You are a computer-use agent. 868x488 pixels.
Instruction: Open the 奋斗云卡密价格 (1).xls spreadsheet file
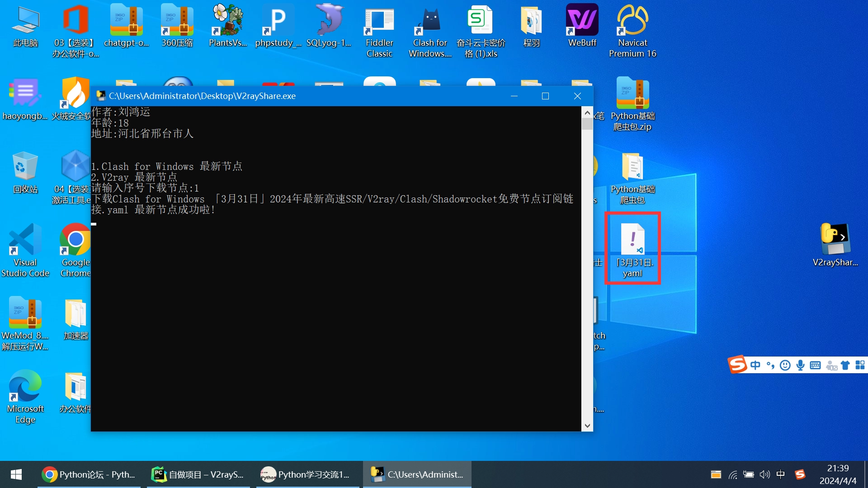481,32
